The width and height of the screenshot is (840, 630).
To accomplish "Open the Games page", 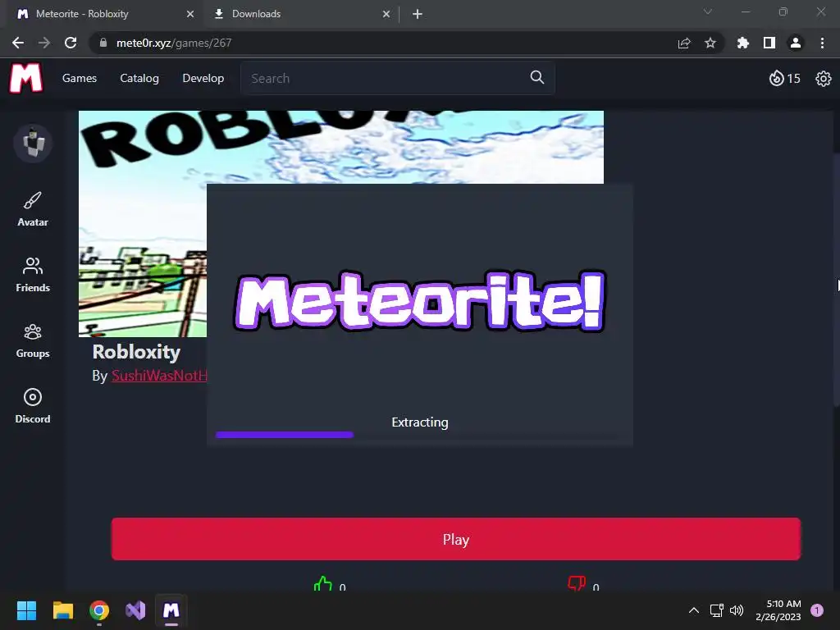I will click(80, 78).
